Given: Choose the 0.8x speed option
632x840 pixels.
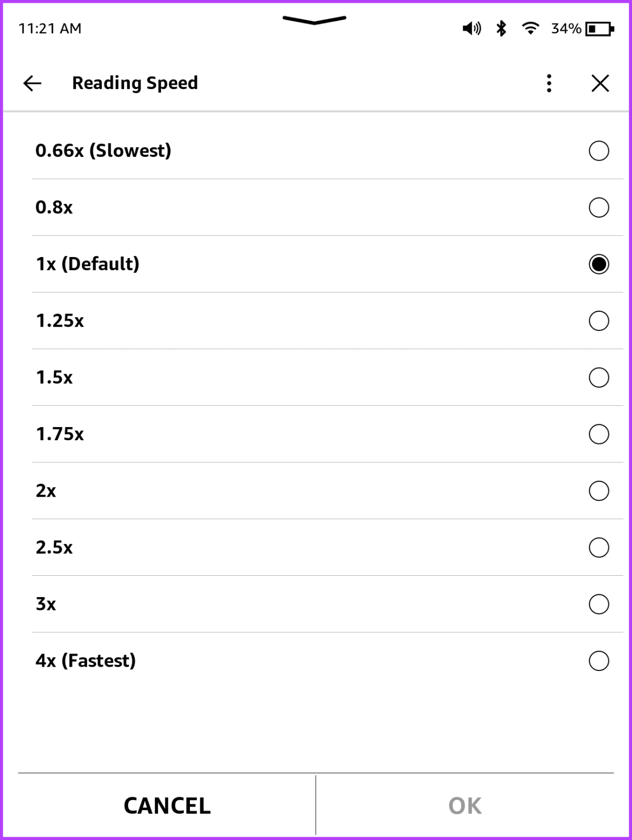Looking at the screenshot, I should [x=599, y=207].
